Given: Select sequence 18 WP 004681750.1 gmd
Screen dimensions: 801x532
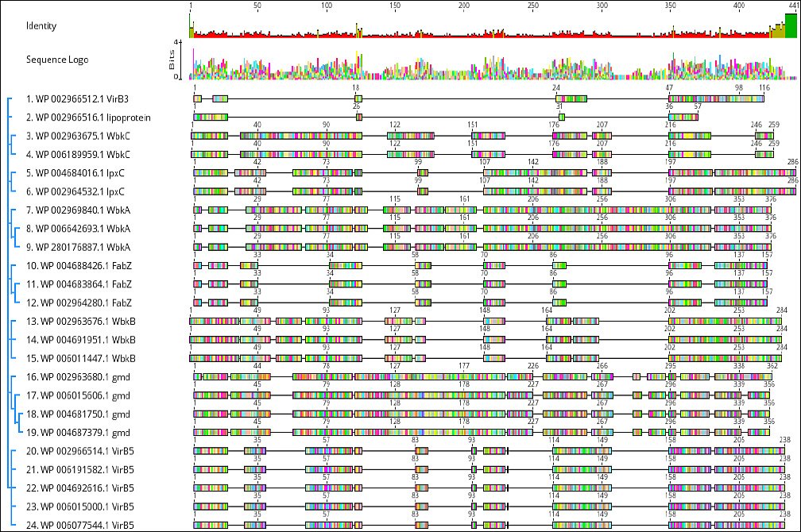Looking at the screenshot, I should tap(78, 414).
